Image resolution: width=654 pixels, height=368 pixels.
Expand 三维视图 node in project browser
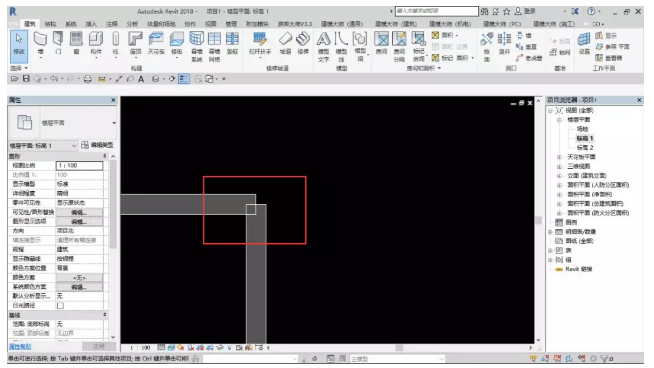(x=559, y=166)
